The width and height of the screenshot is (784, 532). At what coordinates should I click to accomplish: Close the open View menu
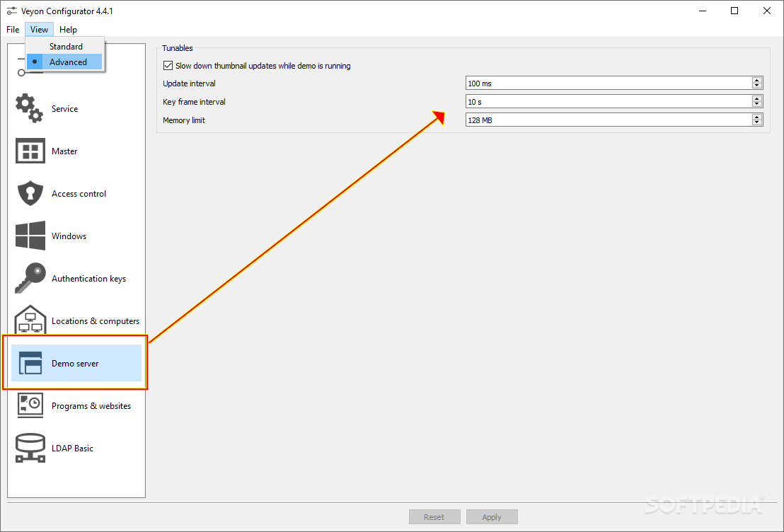(x=39, y=30)
